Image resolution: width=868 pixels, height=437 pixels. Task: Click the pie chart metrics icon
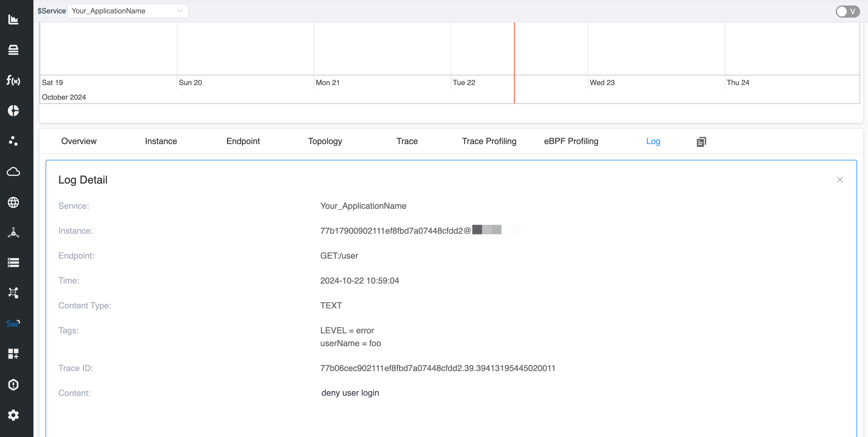(13, 111)
